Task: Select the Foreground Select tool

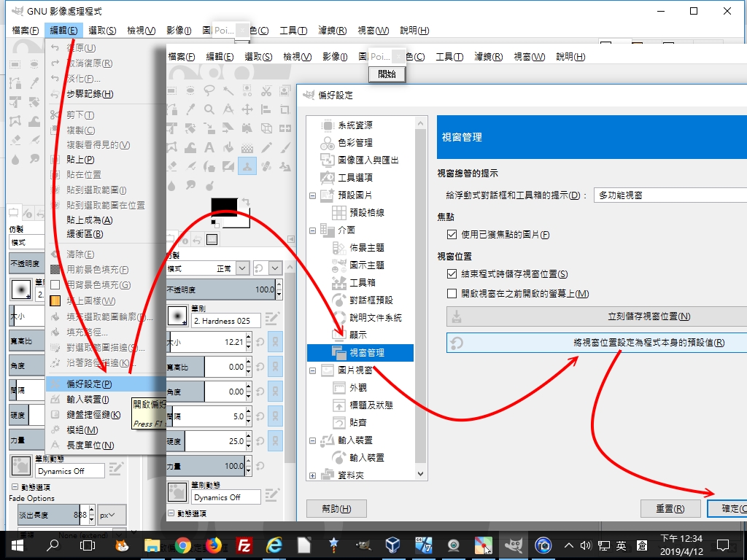Action: [285, 90]
